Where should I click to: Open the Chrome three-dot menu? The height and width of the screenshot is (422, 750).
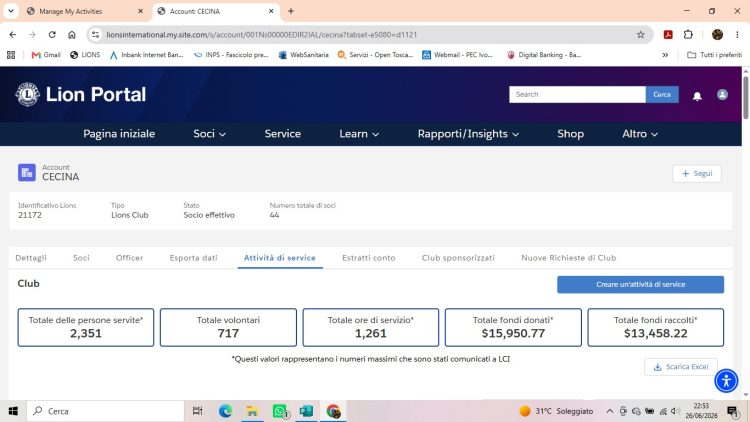pyautogui.click(x=737, y=34)
